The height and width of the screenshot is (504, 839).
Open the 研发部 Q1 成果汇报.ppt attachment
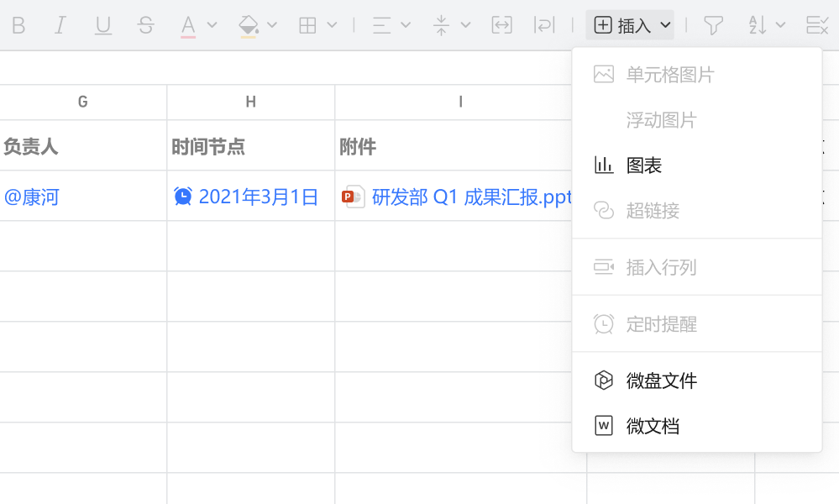click(x=472, y=197)
